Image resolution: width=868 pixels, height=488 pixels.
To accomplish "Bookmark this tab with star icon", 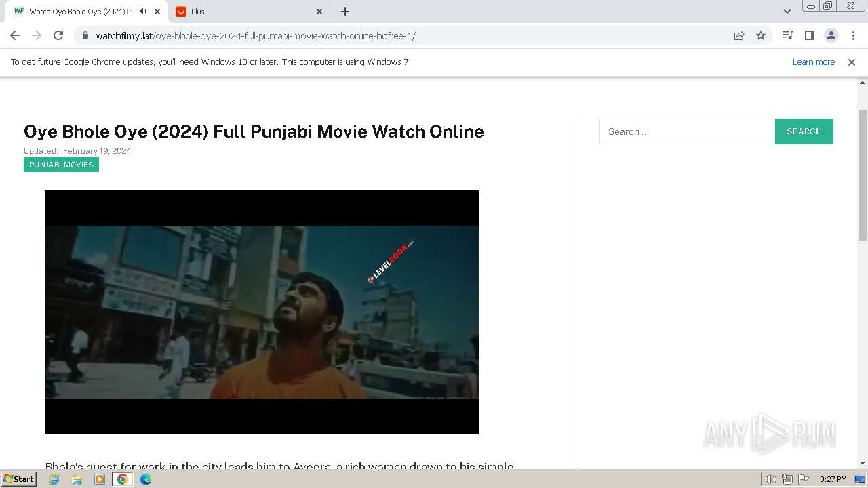I will coord(761,35).
